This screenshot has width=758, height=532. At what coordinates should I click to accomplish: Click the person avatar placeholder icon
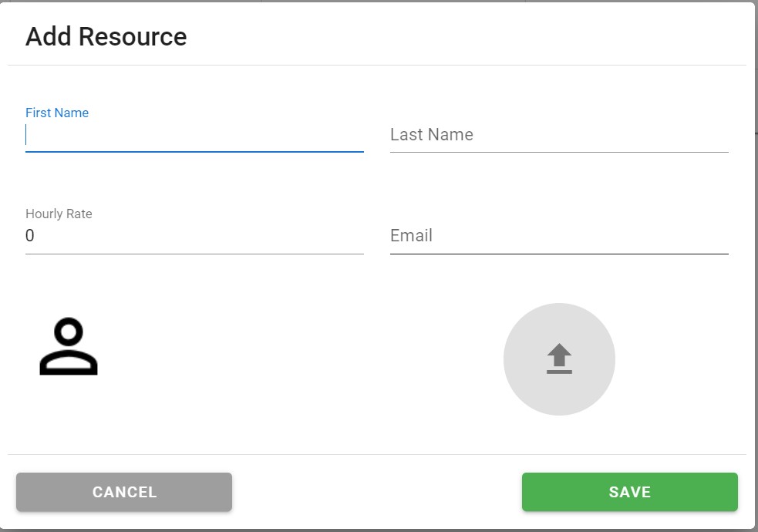(x=69, y=347)
